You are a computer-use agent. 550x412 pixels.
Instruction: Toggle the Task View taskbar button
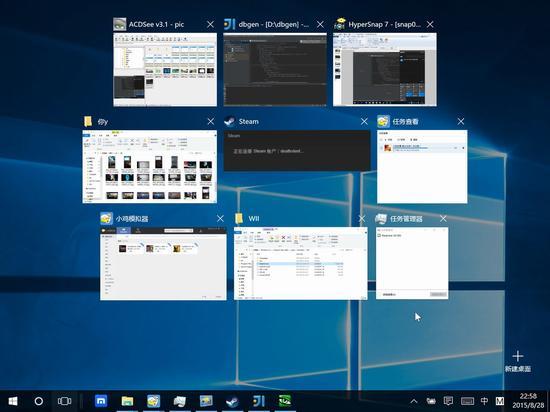pos(64,401)
